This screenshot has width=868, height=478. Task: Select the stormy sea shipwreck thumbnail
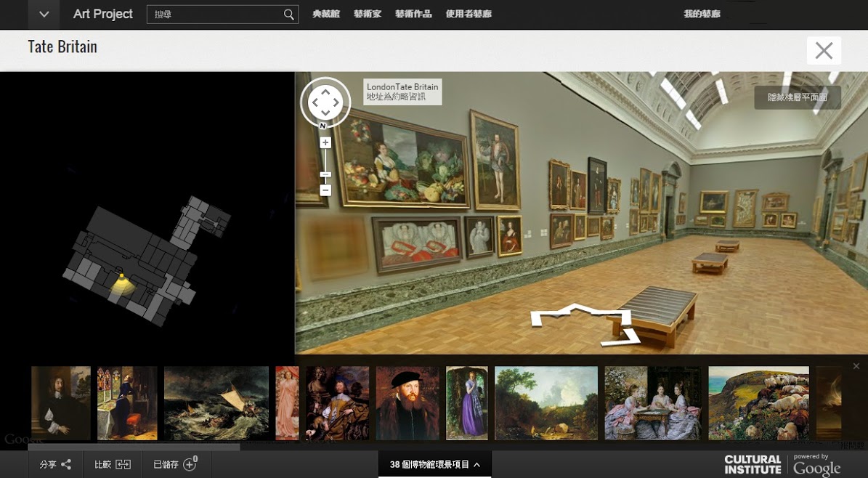coord(216,403)
